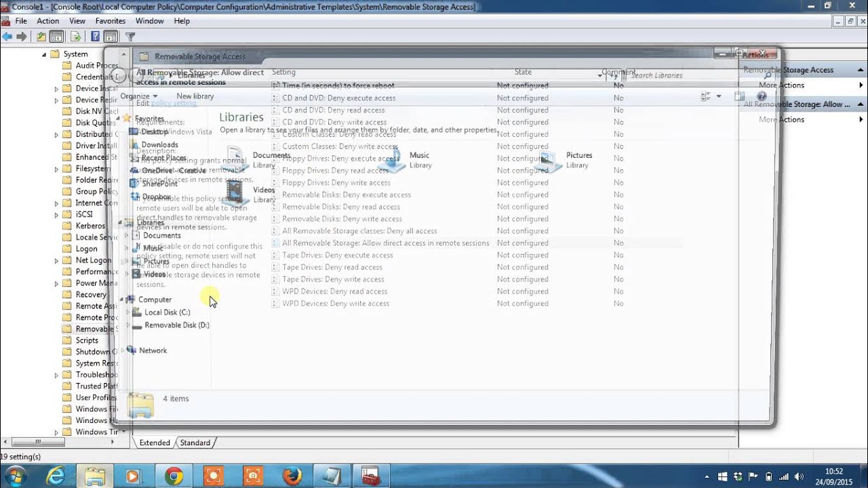Click the Forward arrow in the console toolbar
868x488 pixels.
pos(22,37)
